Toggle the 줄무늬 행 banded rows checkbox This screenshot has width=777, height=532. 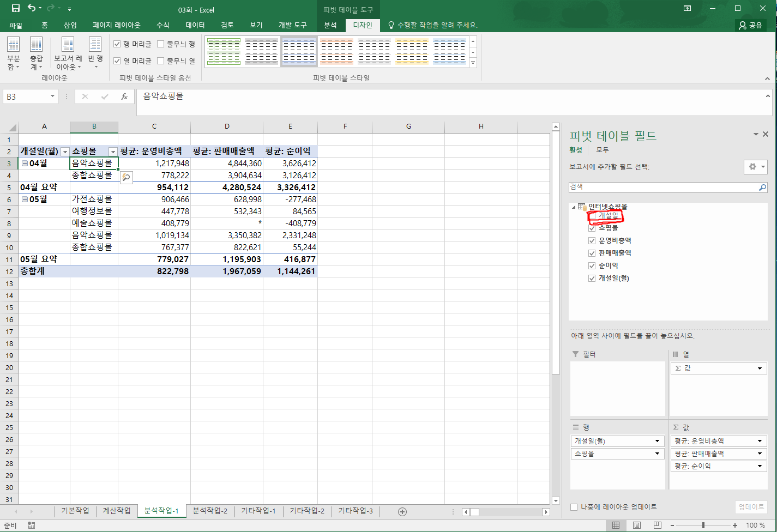[x=161, y=44]
